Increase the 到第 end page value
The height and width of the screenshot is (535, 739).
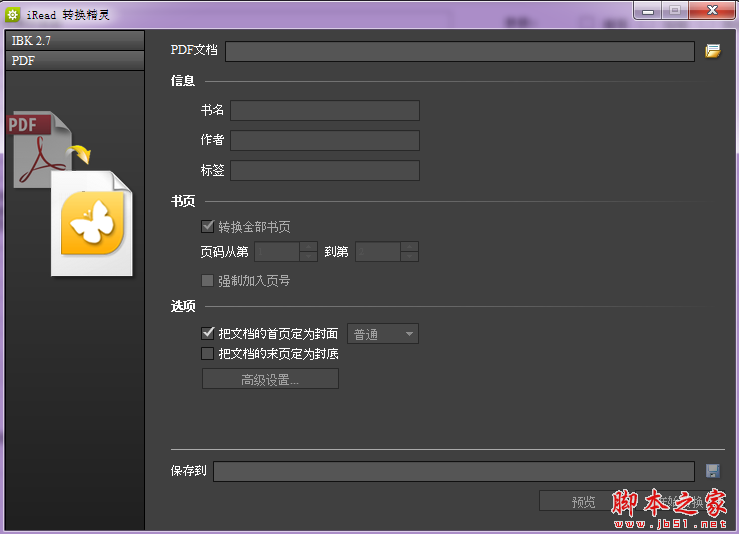point(410,247)
